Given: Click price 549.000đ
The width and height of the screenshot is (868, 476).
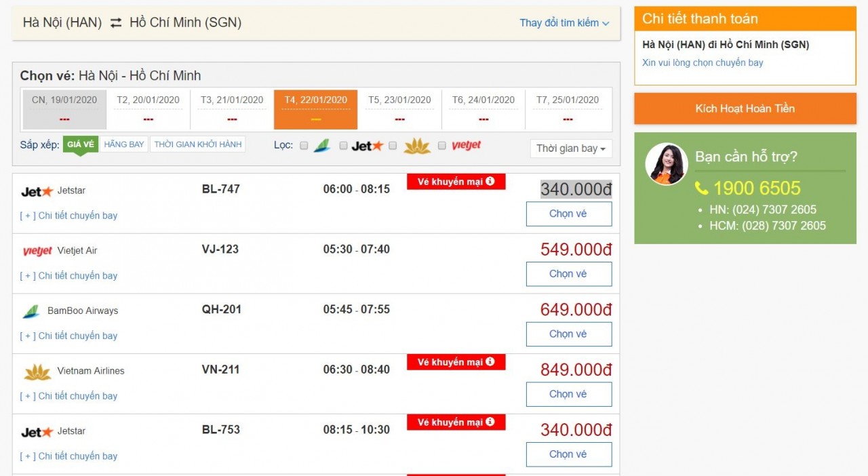Looking at the screenshot, I should pyautogui.click(x=576, y=250).
